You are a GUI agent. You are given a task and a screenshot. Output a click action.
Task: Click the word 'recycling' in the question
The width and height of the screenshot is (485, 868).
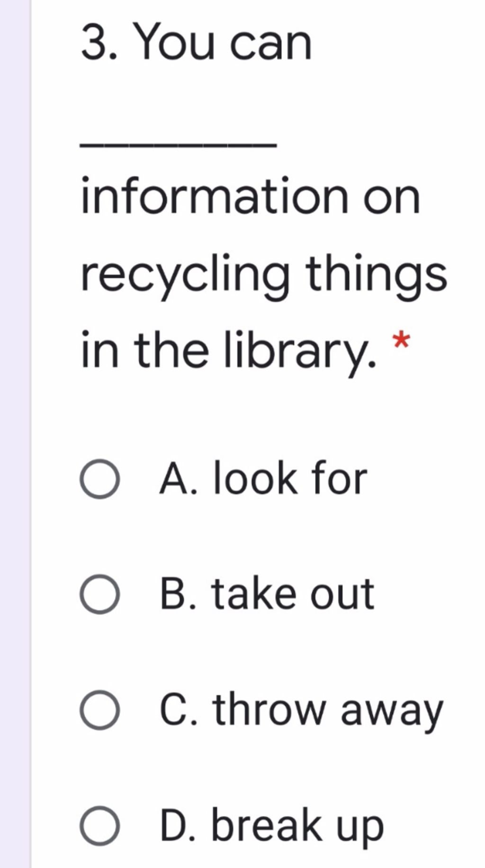[185, 276]
